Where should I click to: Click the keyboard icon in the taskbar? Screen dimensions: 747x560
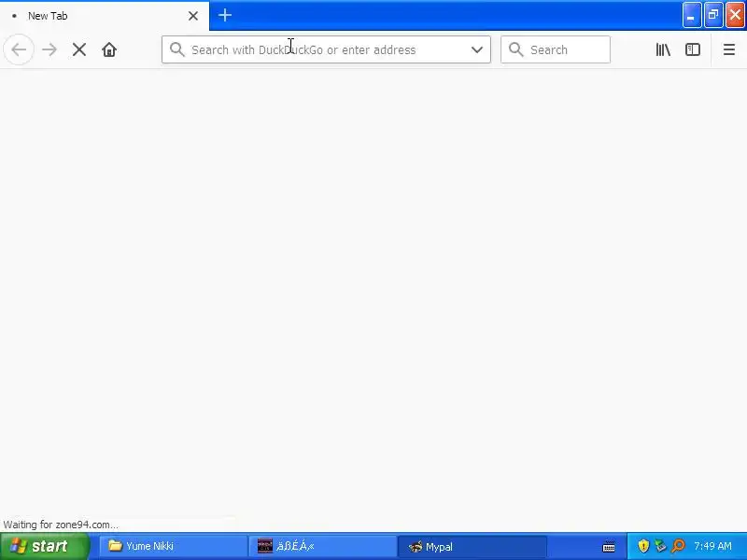pos(609,547)
